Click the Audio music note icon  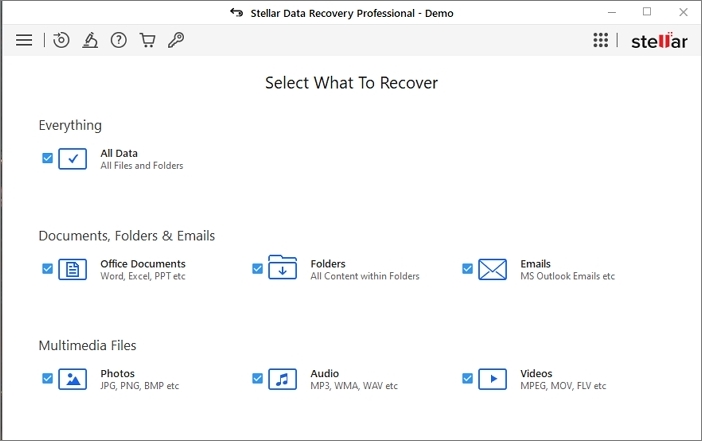pyautogui.click(x=283, y=379)
